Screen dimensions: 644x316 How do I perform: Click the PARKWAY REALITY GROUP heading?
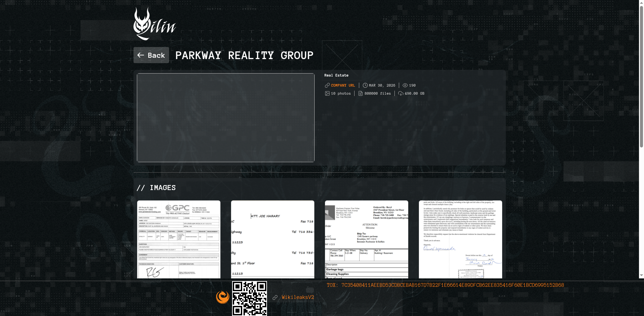(x=244, y=55)
